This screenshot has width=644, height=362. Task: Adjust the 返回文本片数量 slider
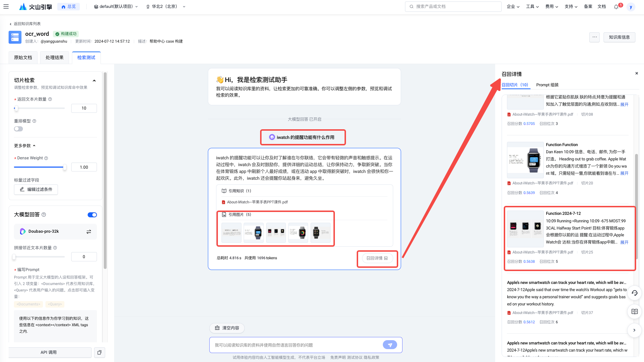click(x=16, y=108)
